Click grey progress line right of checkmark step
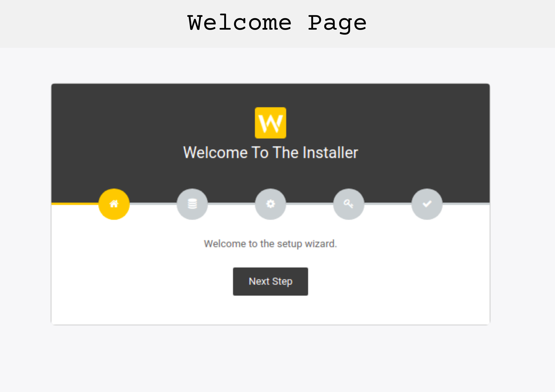Viewport: 555px width, 392px height. point(466,204)
